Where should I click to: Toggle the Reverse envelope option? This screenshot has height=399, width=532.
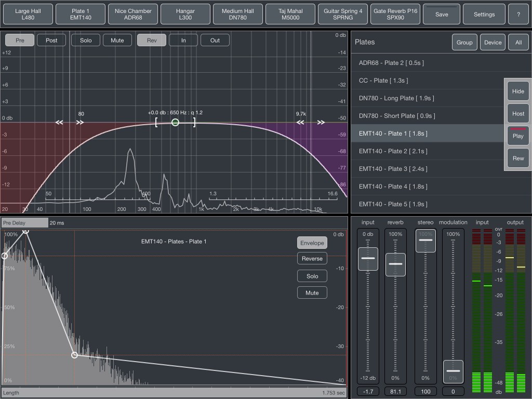312,259
